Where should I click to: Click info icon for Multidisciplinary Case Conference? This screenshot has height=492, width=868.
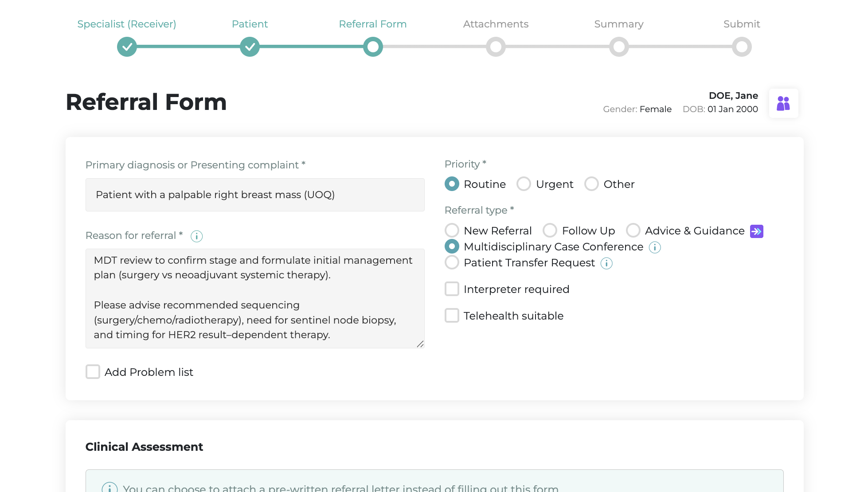point(655,247)
